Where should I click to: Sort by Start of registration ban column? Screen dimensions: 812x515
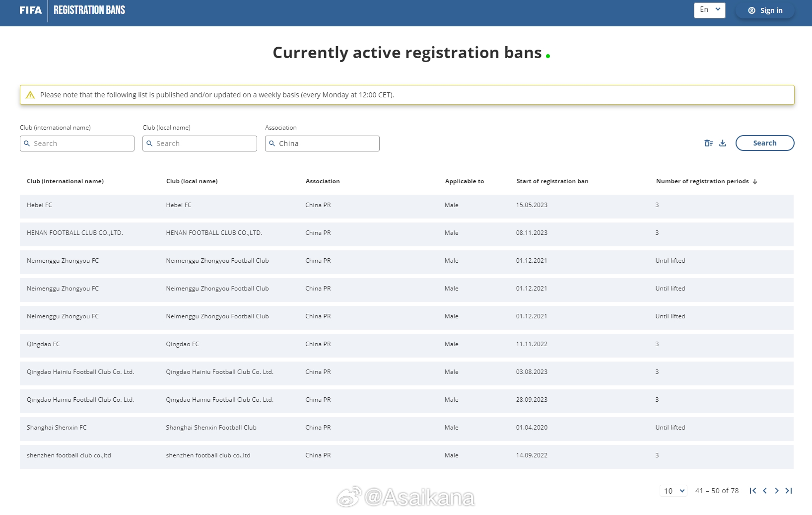[x=552, y=181]
